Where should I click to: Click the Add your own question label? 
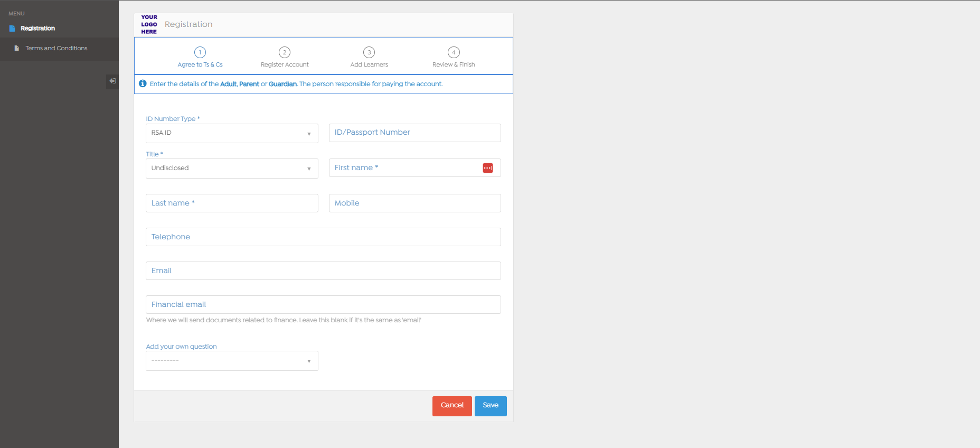click(x=181, y=347)
